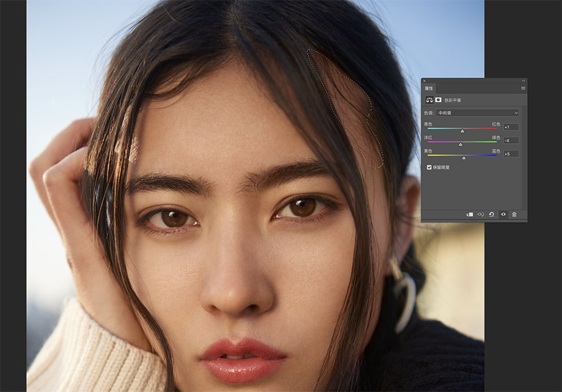This screenshot has width=562, height=392.
Task: Click the view previous state icon
Action: tap(481, 215)
